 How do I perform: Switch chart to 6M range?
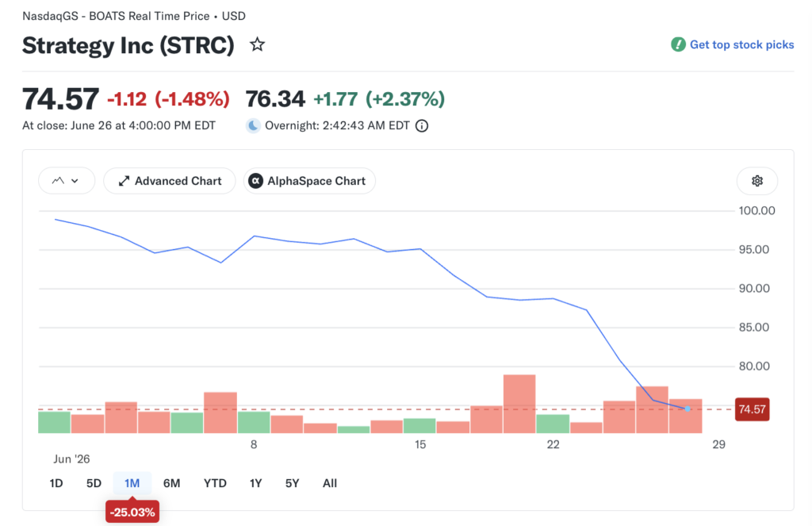coord(171,483)
